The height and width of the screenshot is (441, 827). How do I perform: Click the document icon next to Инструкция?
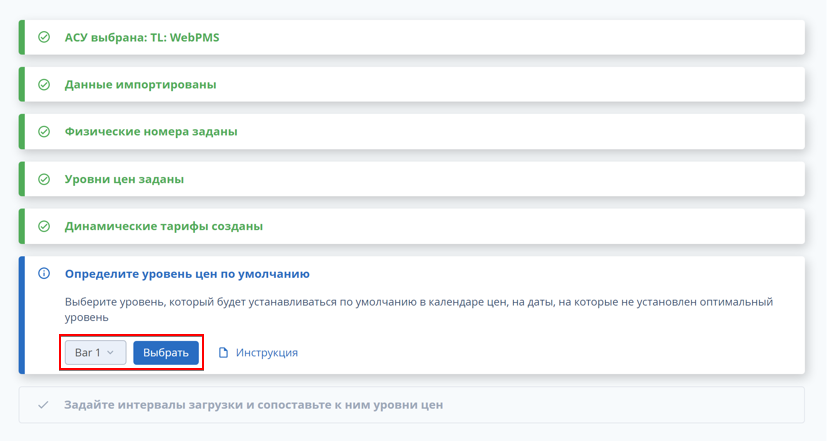[224, 352]
